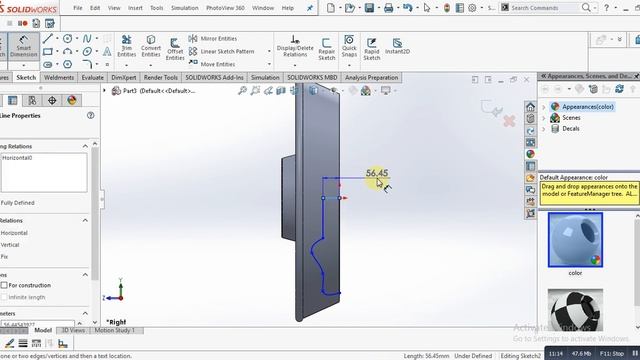Open the Appearances tab in task pane
Viewport: 640px width, 360px height.
530,154
